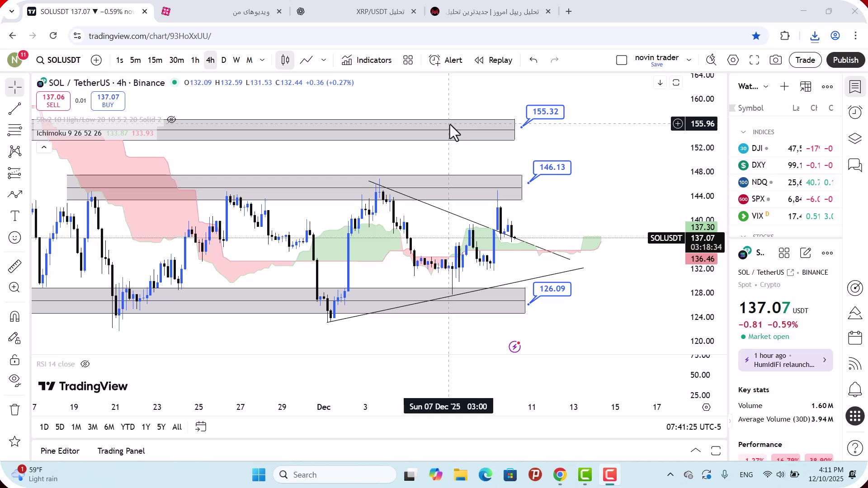Open the go-to-date calendar icon

click(x=201, y=427)
